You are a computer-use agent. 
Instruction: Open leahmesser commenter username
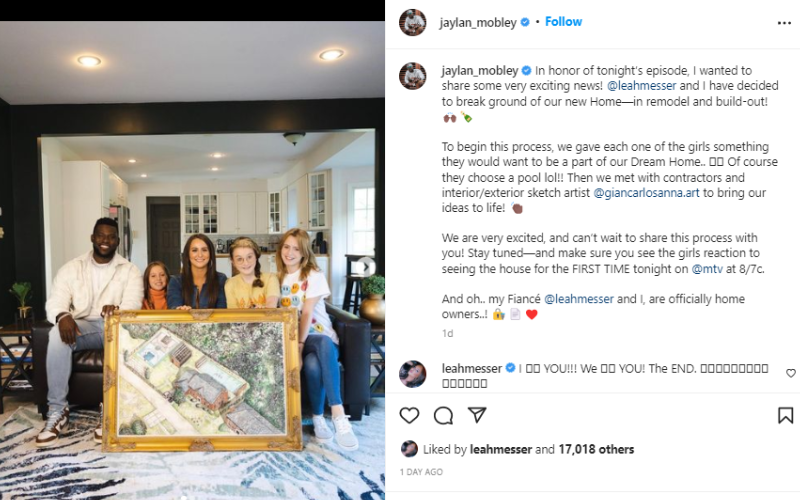click(472, 368)
